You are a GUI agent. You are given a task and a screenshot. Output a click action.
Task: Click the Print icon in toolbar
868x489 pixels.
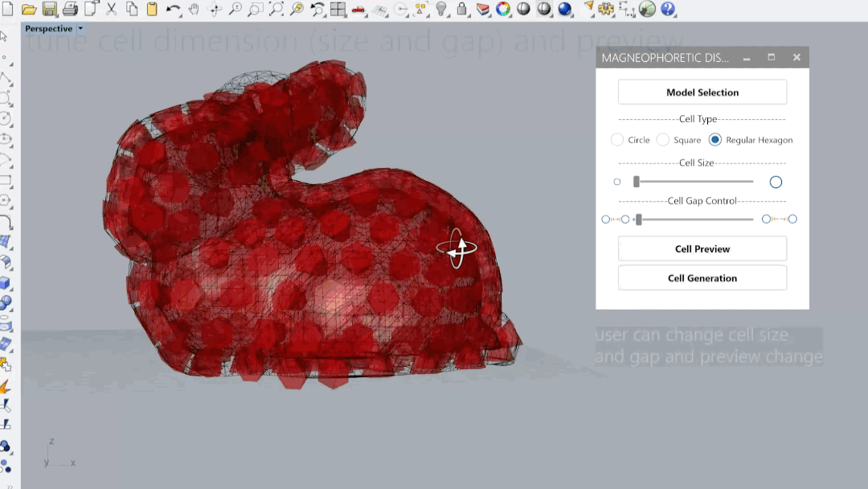(x=70, y=10)
